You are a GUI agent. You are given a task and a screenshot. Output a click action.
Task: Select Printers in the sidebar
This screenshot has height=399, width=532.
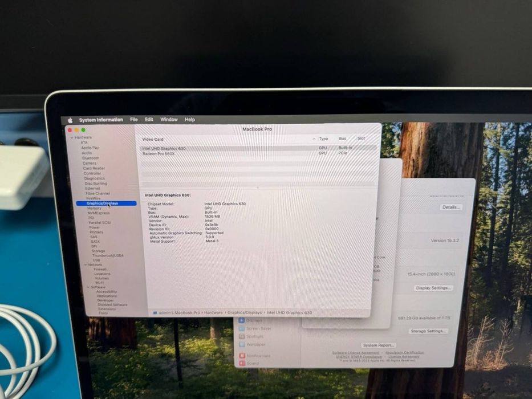[96, 232]
